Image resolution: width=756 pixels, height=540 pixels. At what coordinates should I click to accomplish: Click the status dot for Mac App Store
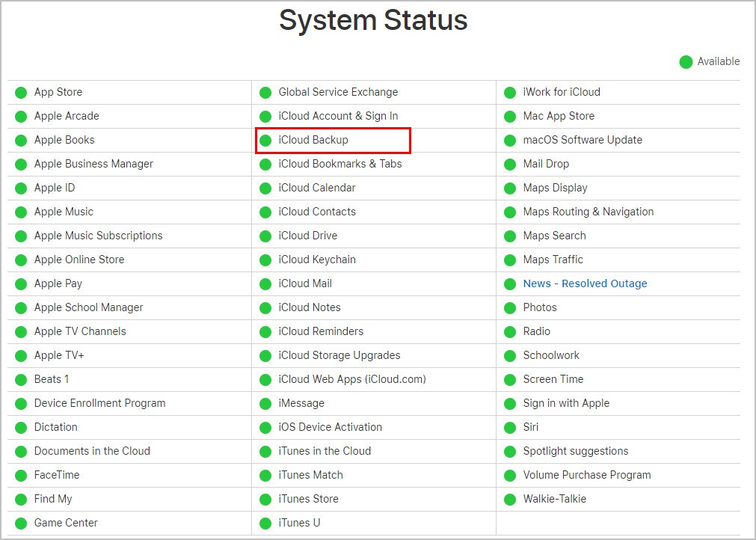510,117
